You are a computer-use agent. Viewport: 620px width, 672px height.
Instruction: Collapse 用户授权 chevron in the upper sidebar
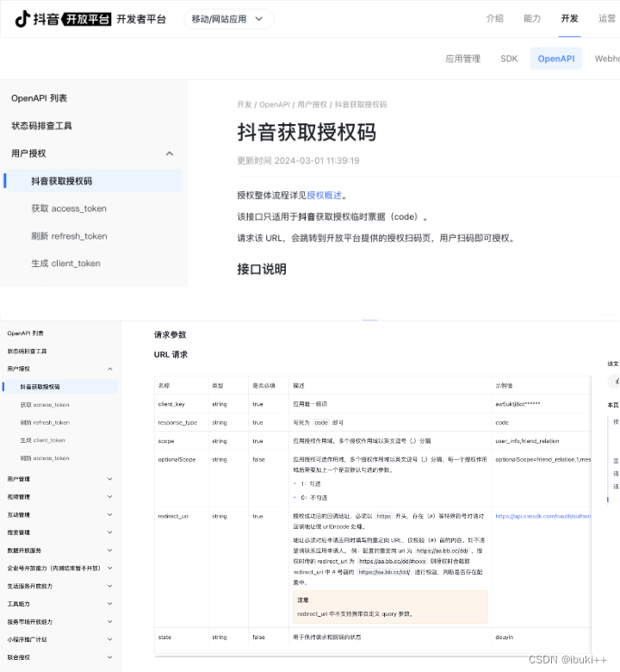170,153
